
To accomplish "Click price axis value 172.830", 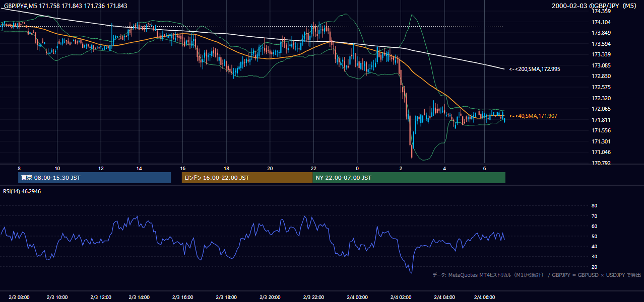I will pyautogui.click(x=601, y=76).
